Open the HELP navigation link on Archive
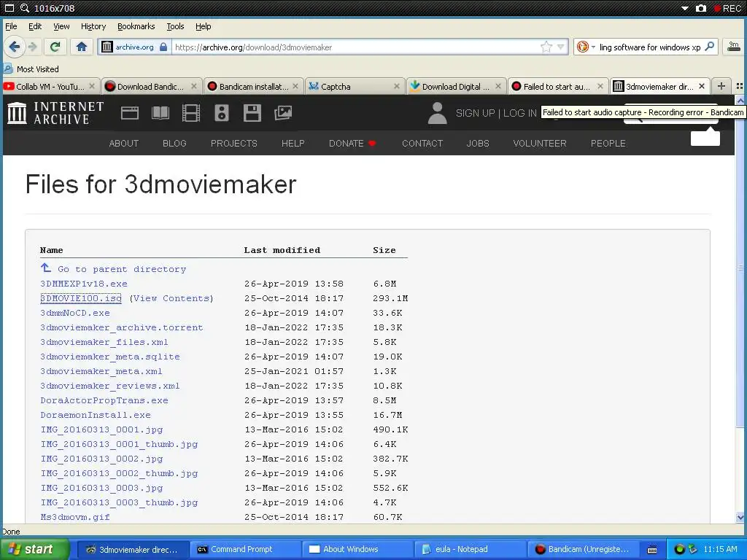This screenshot has height=560, width=747. click(x=293, y=144)
